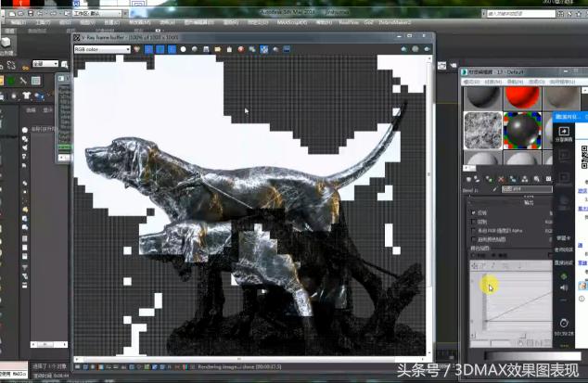Click the save icon in 3ds Max title bar
Image resolution: width=588 pixels, height=383 pixels.
(x=31, y=14)
